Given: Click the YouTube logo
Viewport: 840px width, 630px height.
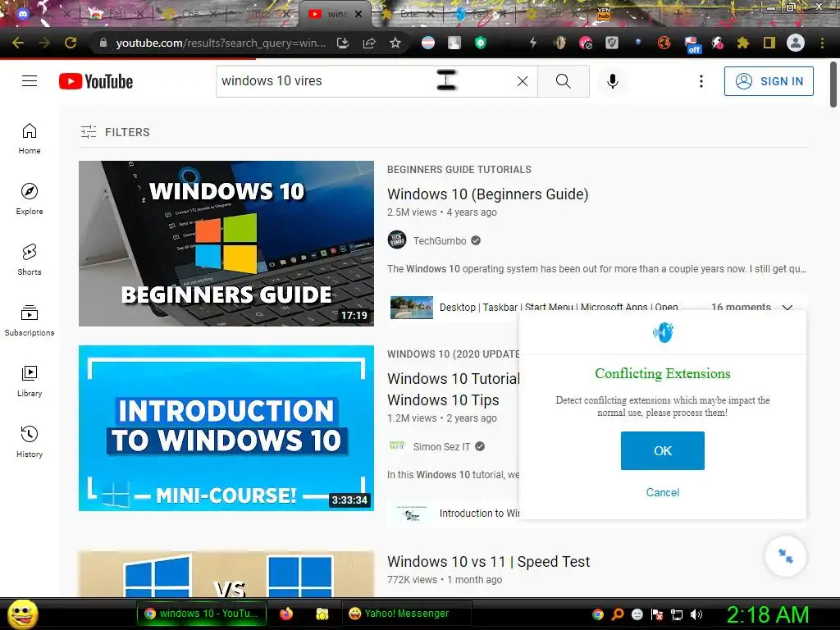Looking at the screenshot, I should pos(96,81).
